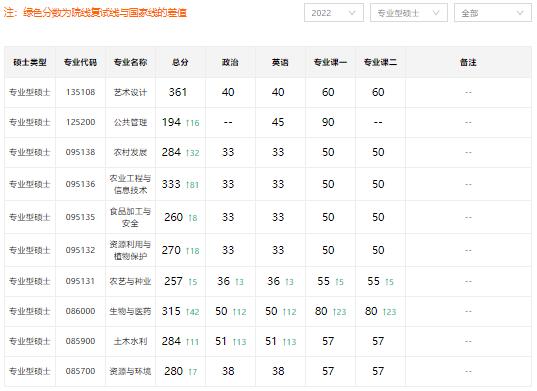
Task: Click the 备注 column header
Action: point(468,62)
